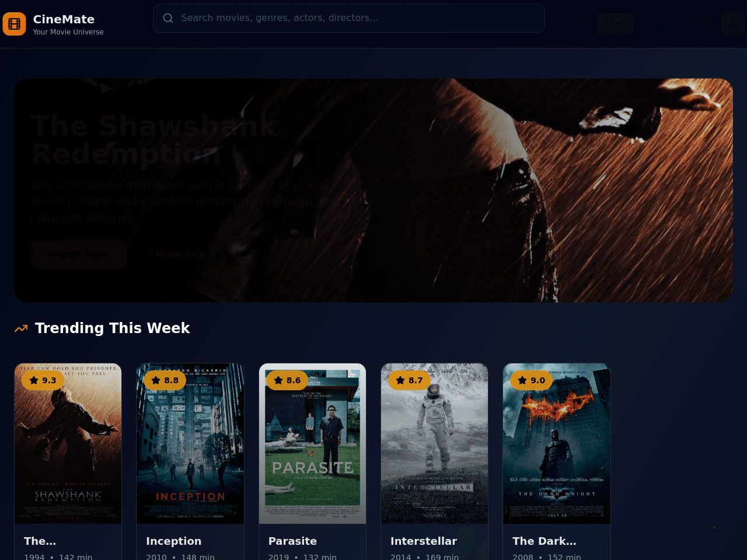Open the Parasite movie poster
This screenshot has width=747, height=560.
coord(312,443)
